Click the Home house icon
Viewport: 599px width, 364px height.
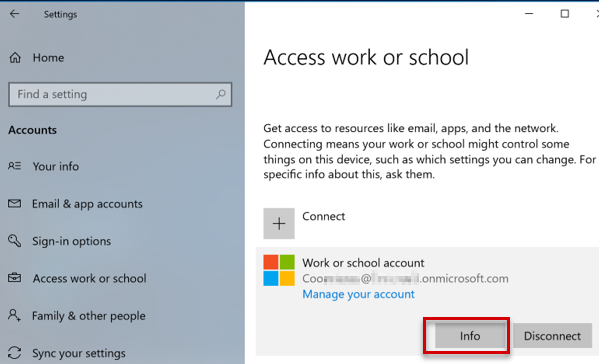pos(15,58)
